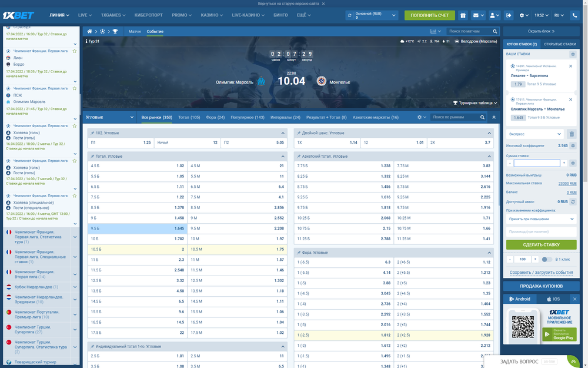Viewport: 588px width, 368px height.
Task: Collapse Азиатский тотал. Угловые market
Action: coord(489,156)
